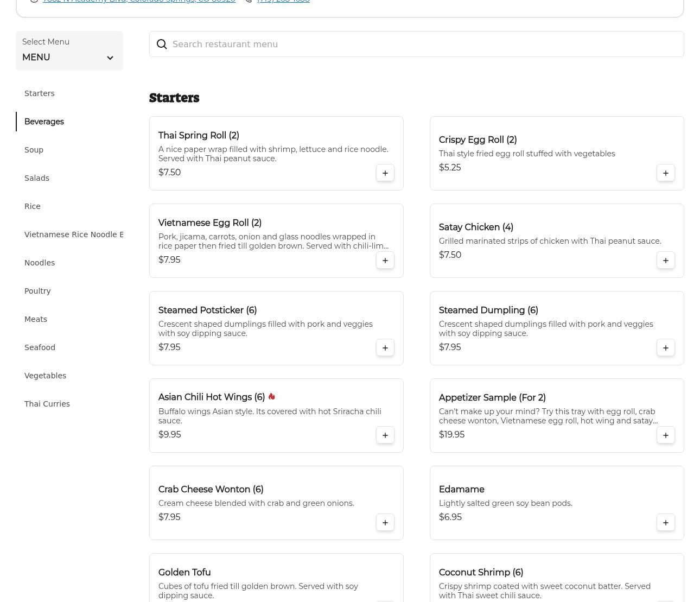This screenshot has width=700, height=602.
Task: Add Asian Chili Hot Wings to order
Action: click(385, 435)
